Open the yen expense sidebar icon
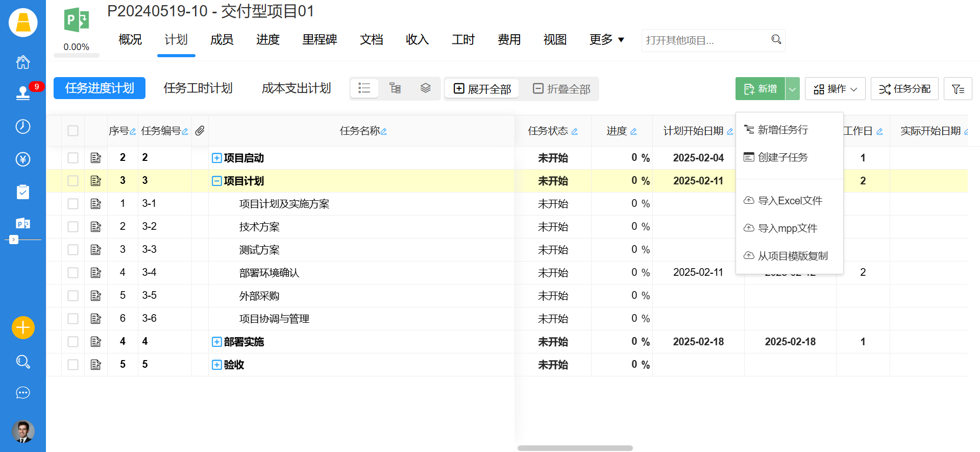This screenshot has height=452, width=980. [x=23, y=159]
